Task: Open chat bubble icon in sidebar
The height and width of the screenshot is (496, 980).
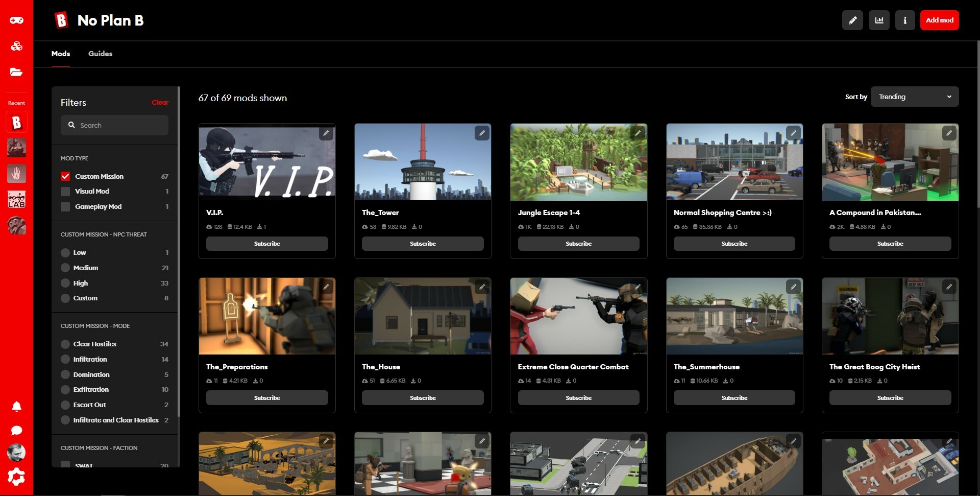Action: tap(16, 430)
